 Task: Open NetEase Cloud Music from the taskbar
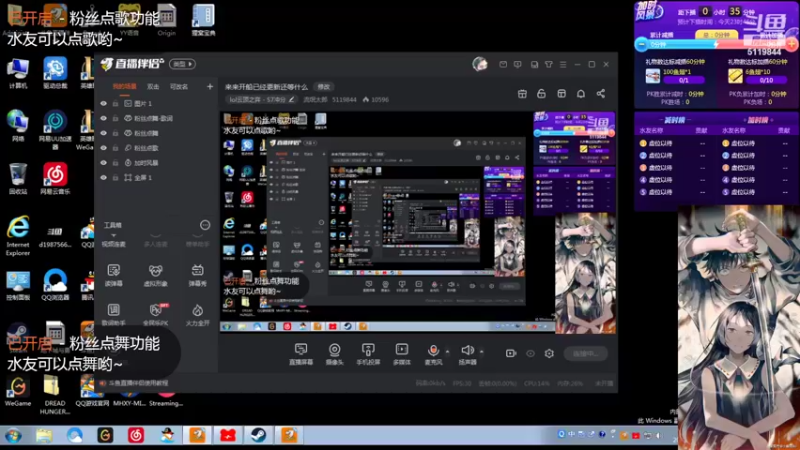(136, 436)
